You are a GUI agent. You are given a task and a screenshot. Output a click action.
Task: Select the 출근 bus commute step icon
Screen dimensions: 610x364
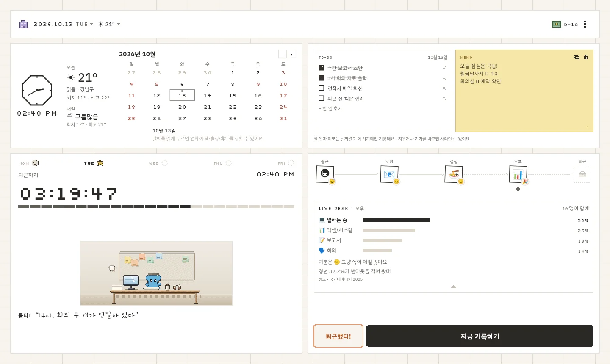click(325, 174)
